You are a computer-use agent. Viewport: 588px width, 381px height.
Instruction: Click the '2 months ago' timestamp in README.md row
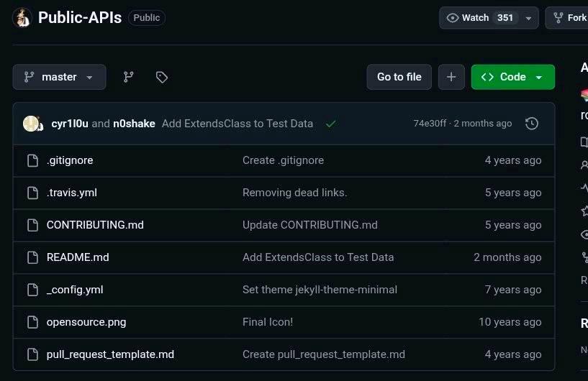pos(507,257)
